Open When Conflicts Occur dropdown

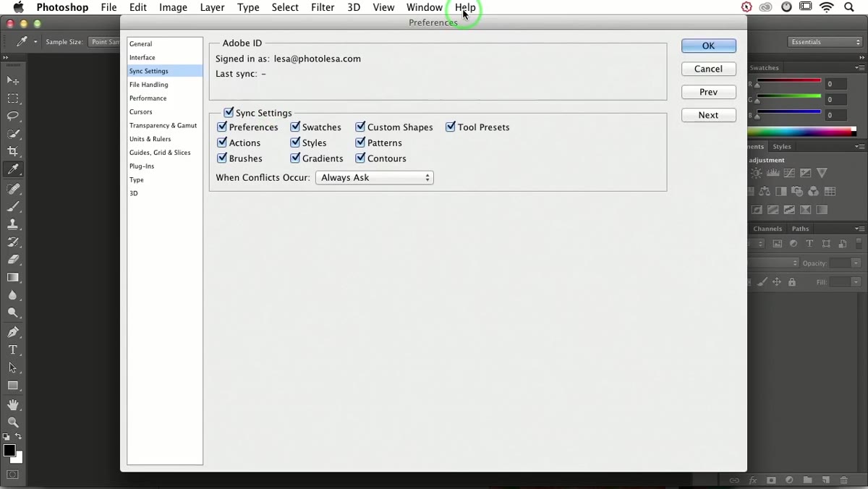click(x=375, y=177)
